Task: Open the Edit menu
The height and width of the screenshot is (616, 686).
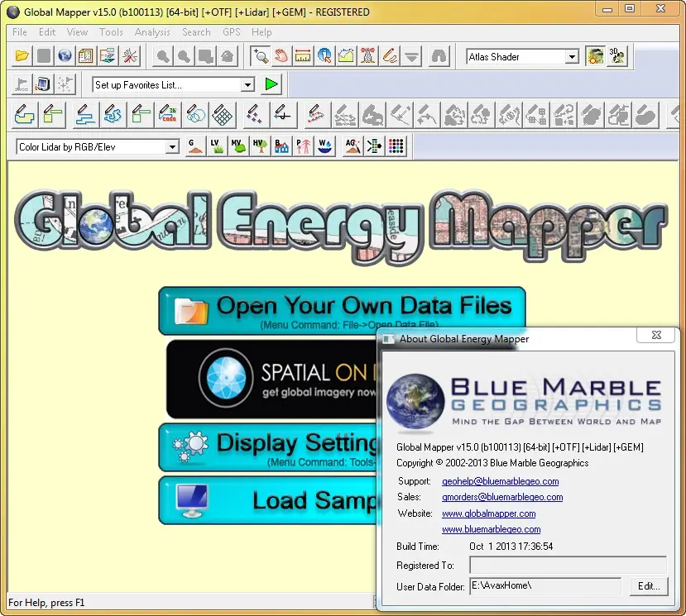Action: pyautogui.click(x=47, y=32)
